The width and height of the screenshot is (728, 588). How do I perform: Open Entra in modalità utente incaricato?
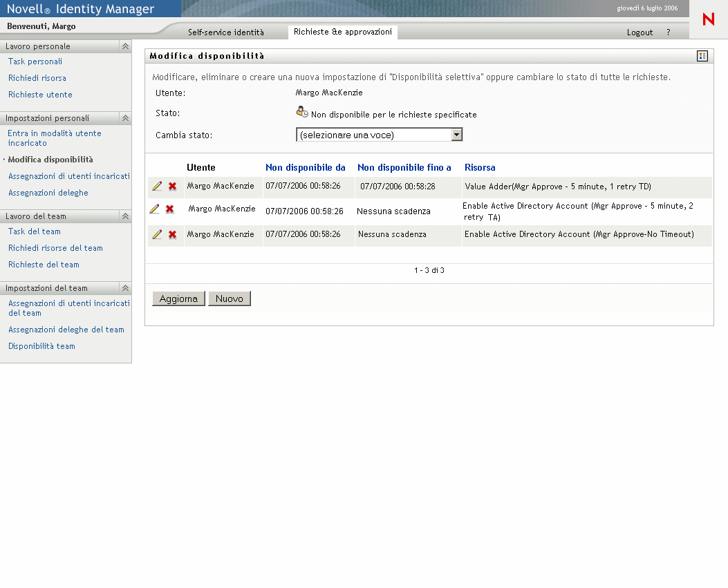click(55, 137)
